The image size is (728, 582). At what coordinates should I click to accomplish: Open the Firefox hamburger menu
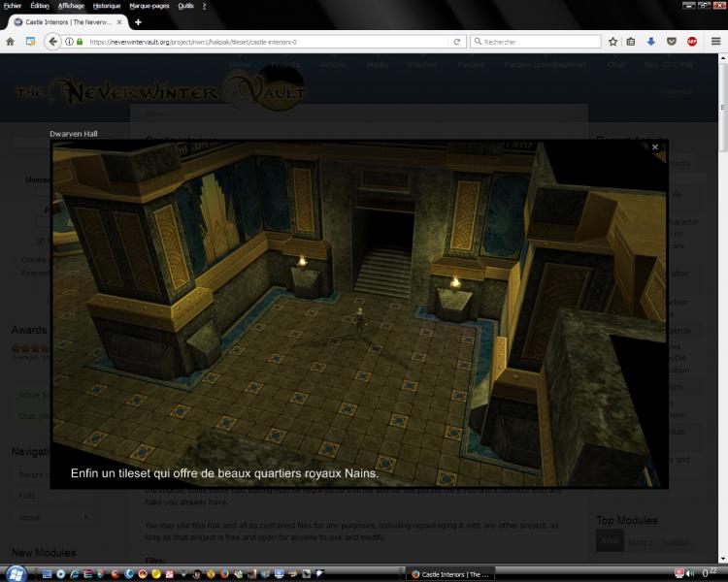point(716,42)
